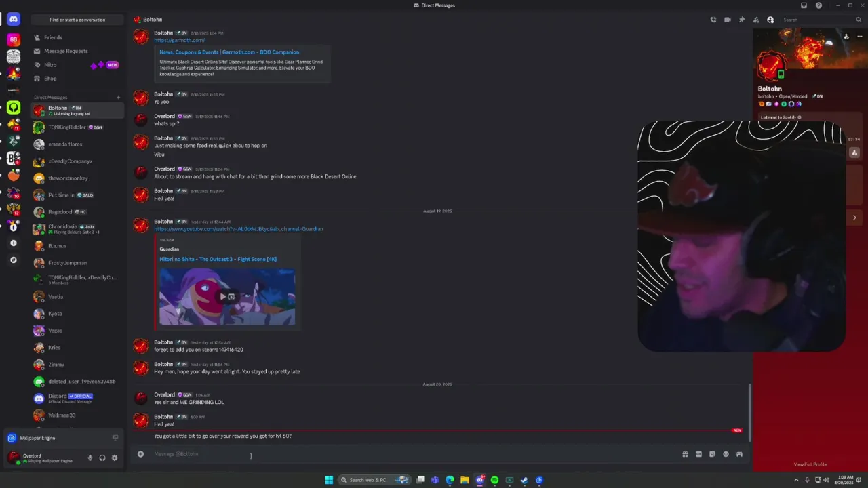Toggle microphone mute in user panel

pyautogui.click(x=90, y=458)
